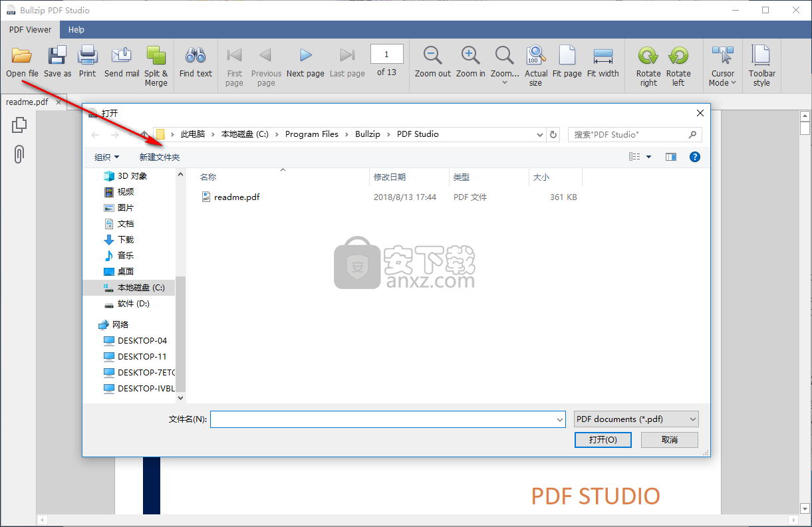Viewport: 812px width, 527px height.
Task: Click 新建文件夹 button
Action: [160, 157]
